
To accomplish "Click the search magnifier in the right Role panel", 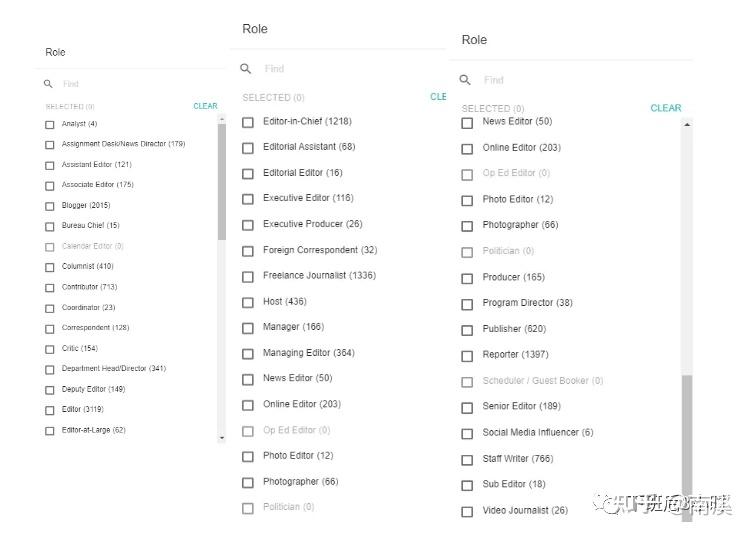I will 465,80.
